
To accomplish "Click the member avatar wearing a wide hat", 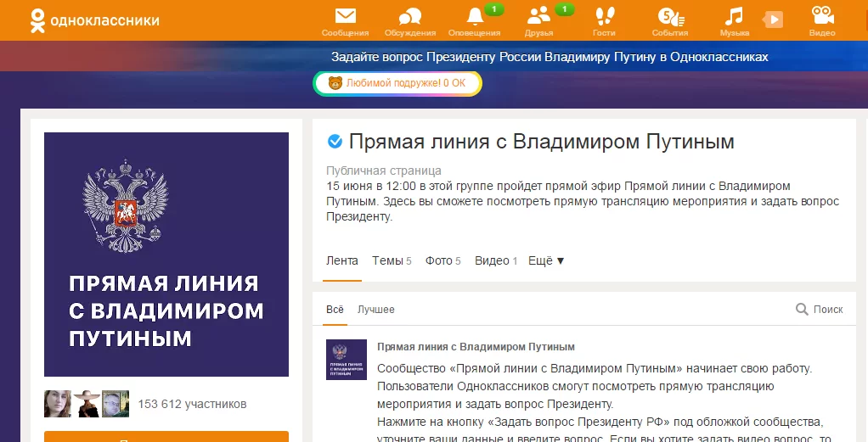I will pyautogui.click(x=87, y=404).
